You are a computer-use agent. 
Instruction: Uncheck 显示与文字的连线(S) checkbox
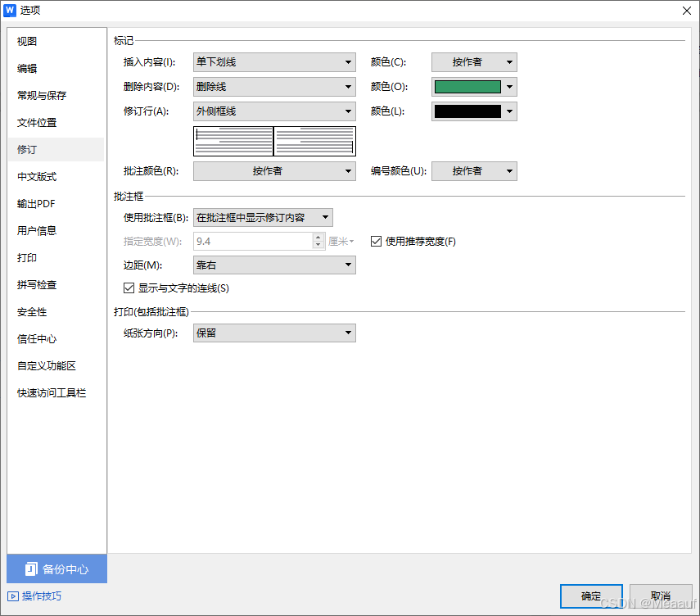(129, 288)
